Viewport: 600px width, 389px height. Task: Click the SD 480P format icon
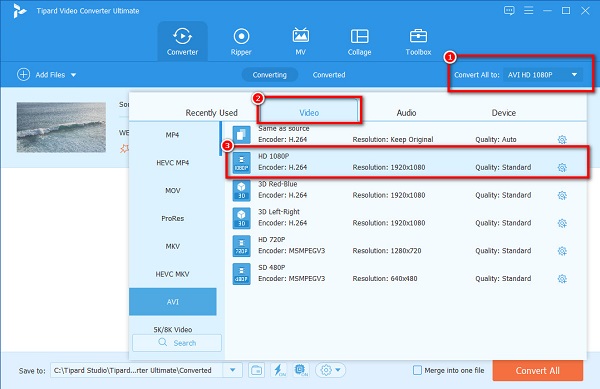pos(241,274)
